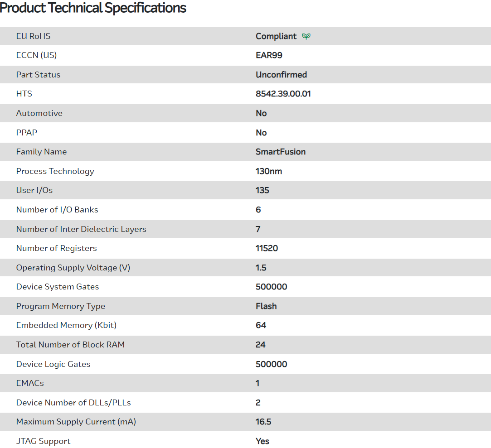Image resolution: width=491 pixels, height=448 pixels.
Task: Select the Operating Supply Voltage (V) label
Action: click(x=73, y=268)
